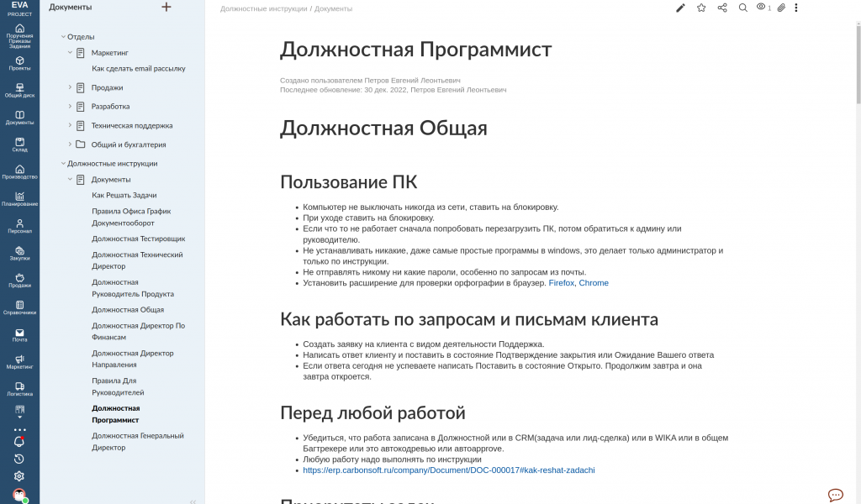The width and height of the screenshot is (861, 504).
Task: Open Должностная Общая in tree
Action: tap(128, 310)
